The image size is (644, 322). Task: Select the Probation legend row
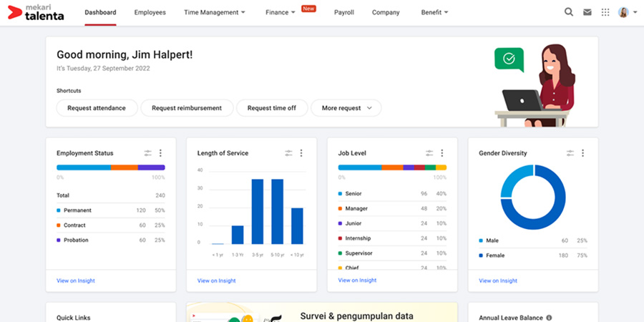point(111,240)
